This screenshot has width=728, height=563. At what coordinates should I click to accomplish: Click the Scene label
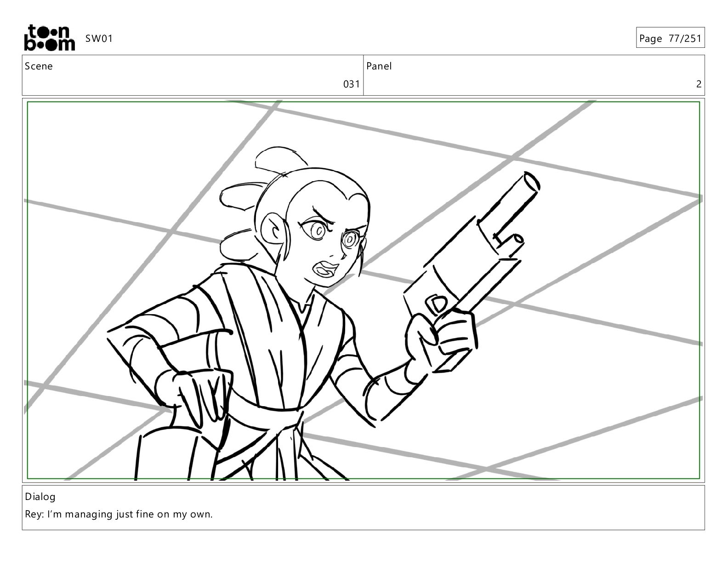(39, 66)
